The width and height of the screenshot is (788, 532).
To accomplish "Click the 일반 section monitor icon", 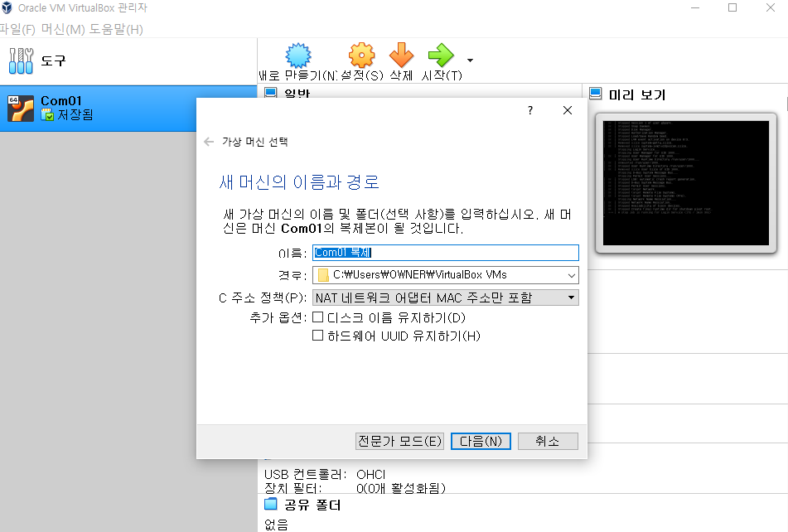I will pyautogui.click(x=271, y=93).
